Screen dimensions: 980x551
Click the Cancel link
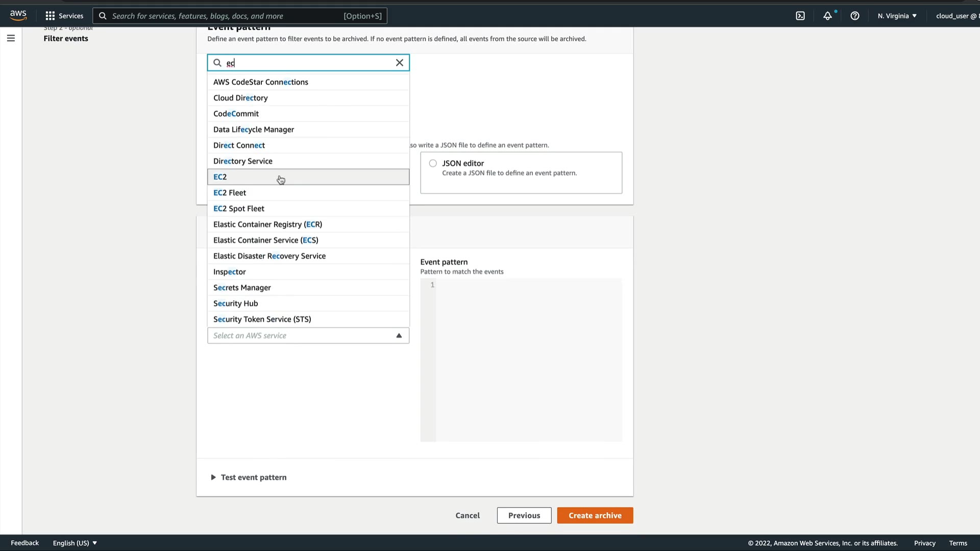pos(468,515)
